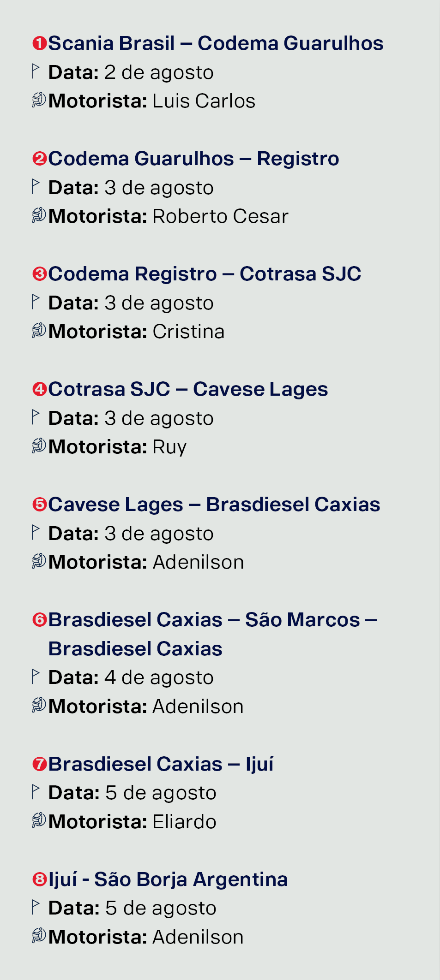Click the flag icon beside 4 de agosto
This screenshot has width=440, height=980.
click(x=36, y=677)
